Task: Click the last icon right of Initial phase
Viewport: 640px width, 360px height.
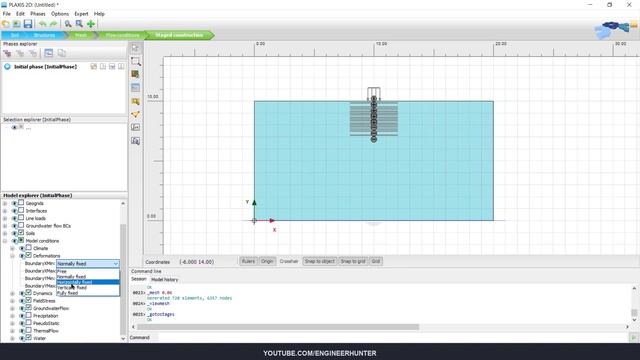Action: coord(121,67)
